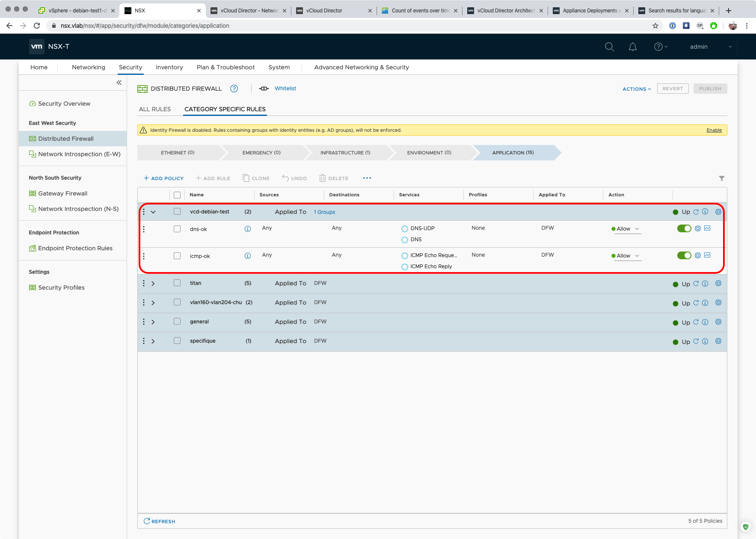Open settings gear for dns-ok rule
The height and width of the screenshot is (539, 756).
tap(698, 228)
